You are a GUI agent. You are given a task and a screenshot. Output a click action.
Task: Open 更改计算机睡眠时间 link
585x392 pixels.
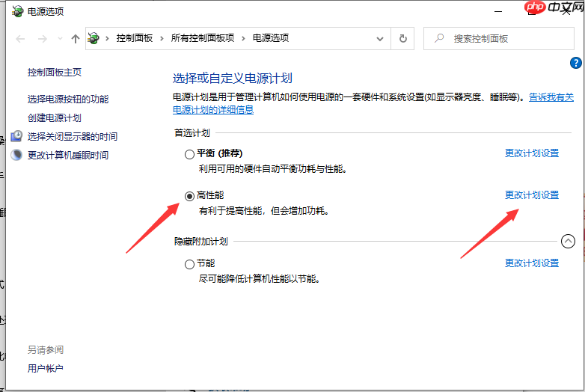(68, 155)
